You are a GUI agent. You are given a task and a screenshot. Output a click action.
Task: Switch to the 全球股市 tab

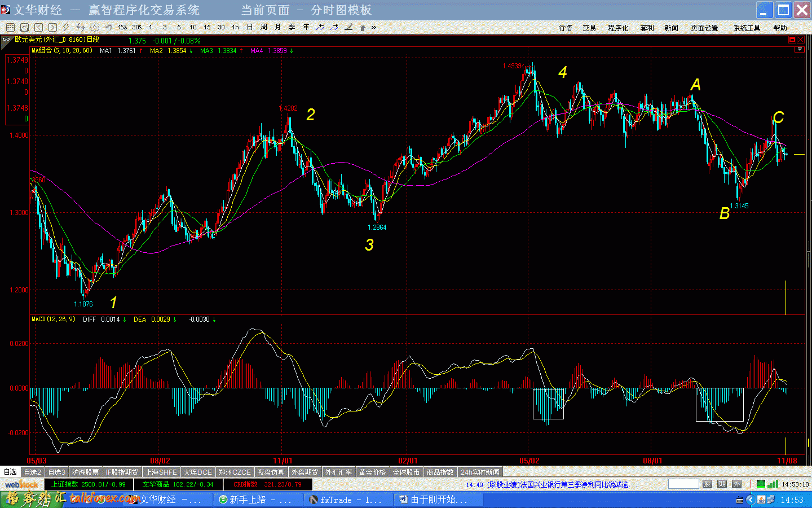pyautogui.click(x=407, y=472)
